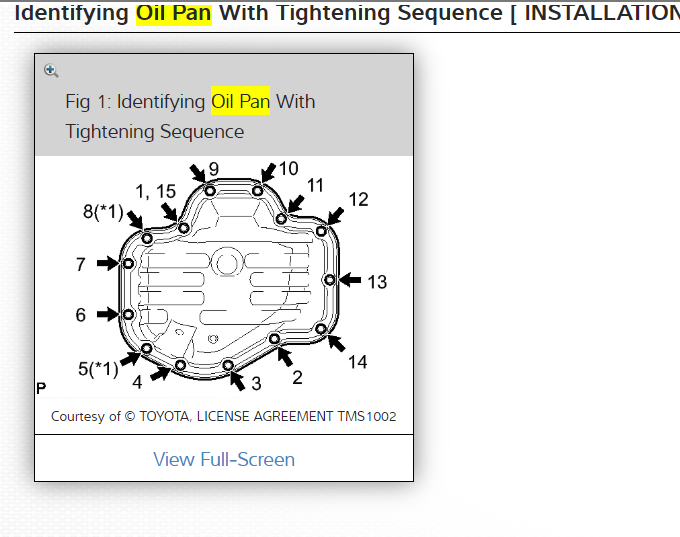Click the bolt label "5(*1)"

98,368
